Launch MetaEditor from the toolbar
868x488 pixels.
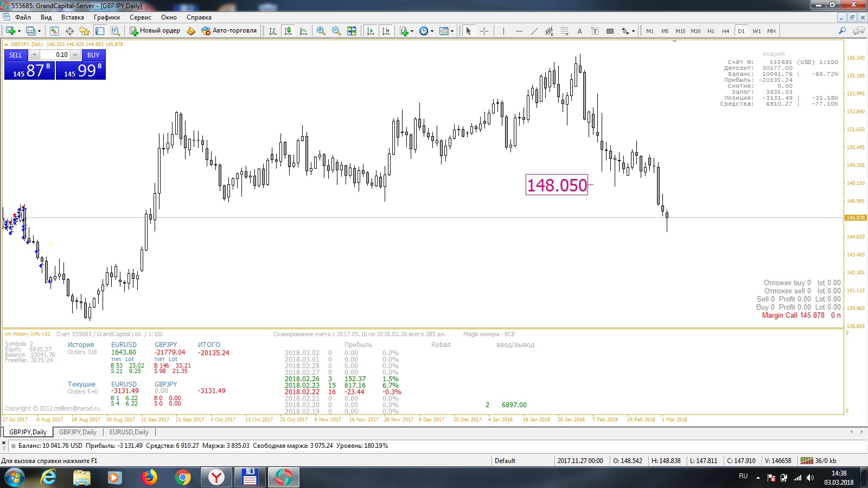[x=191, y=31]
